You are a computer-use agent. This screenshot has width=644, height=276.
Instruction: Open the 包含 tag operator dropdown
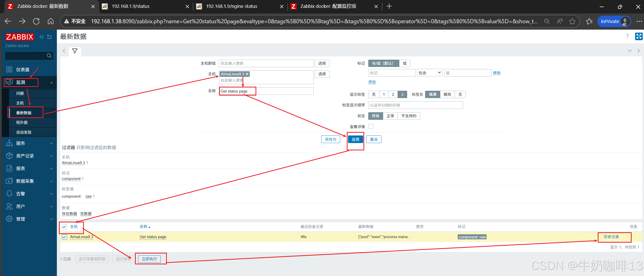[429, 73]
